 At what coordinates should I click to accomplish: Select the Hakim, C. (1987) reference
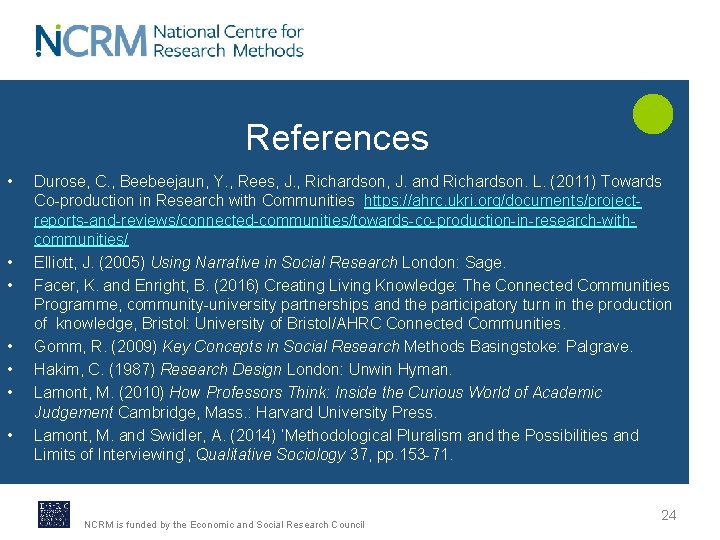click(x=243, y=370)
